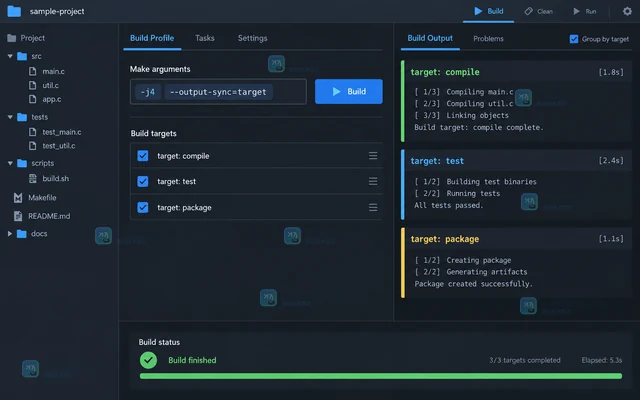640x400 pixels.
Task: Collapse the tests folder tree arrow
Action: pos(10,117)
